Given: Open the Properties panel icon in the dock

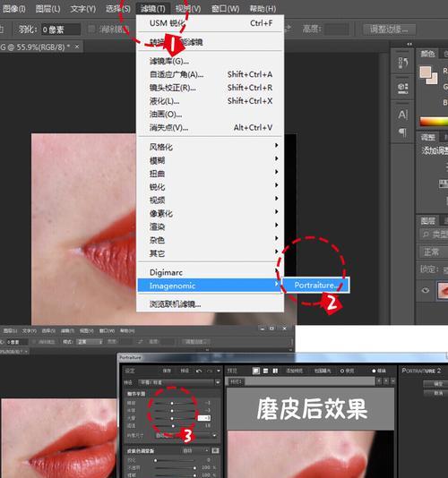Looking at the screenshot, I should pos(403,88).
